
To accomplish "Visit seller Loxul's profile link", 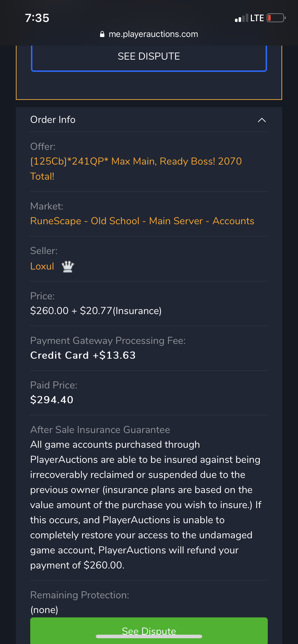I will click(x=42, y=266).
